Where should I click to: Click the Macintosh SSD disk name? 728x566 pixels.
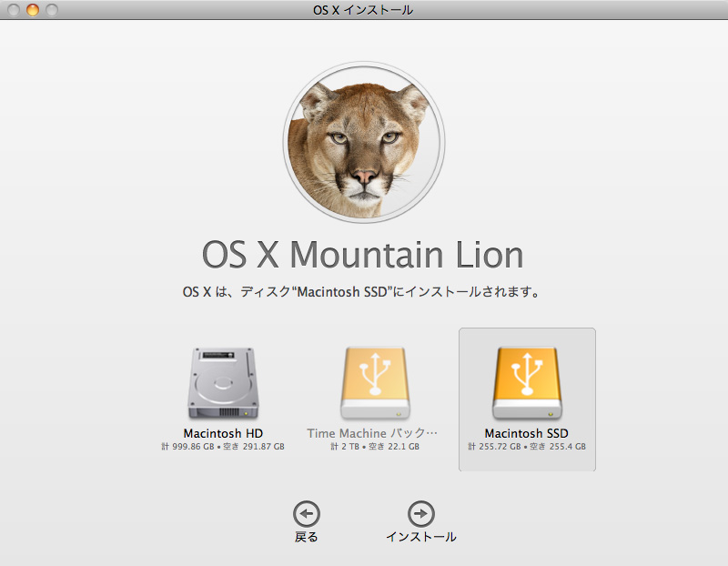527,433
